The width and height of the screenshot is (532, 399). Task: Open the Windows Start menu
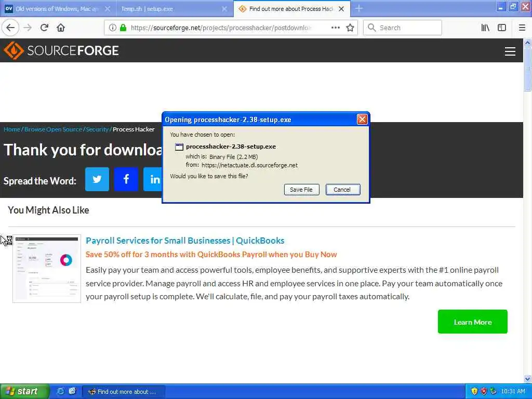24,391
